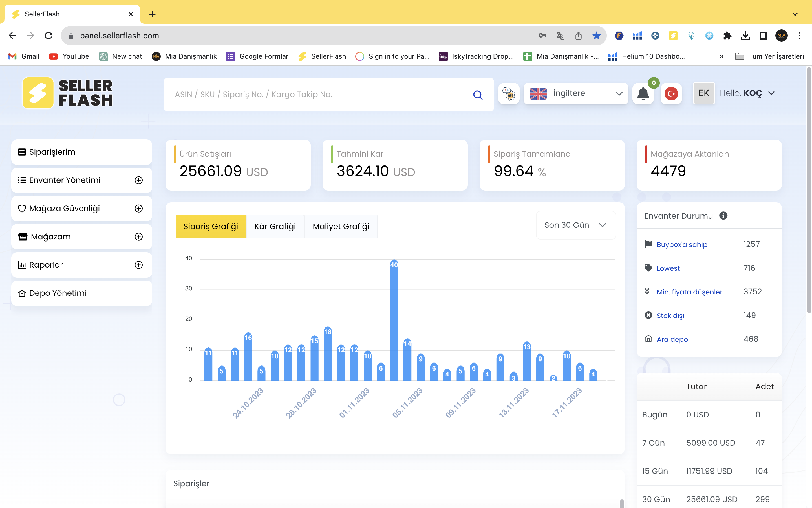Open the İngiltere marketplace dropdown
Image resolution: width=812 pixels, height=508 pixels.
pos(576,94)
